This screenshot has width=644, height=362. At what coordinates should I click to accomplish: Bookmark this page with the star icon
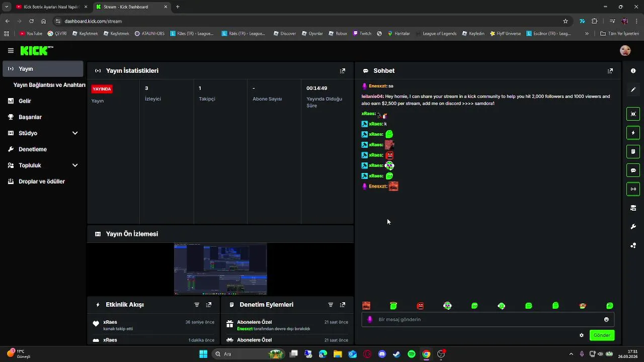(566, 21)
